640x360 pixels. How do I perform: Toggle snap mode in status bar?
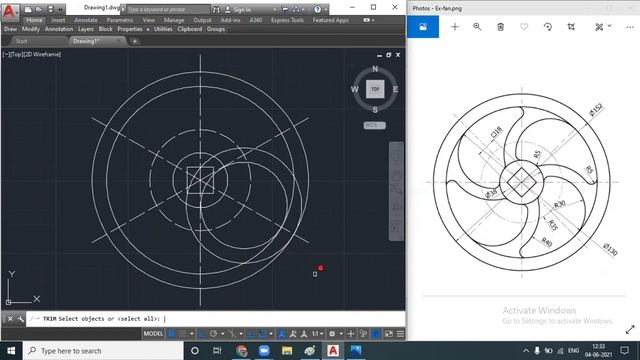pyautogui.click(x=182, y=334)
